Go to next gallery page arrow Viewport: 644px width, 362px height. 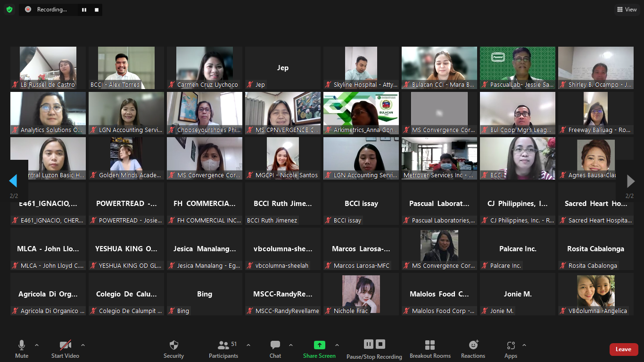[x=630, y=181]
